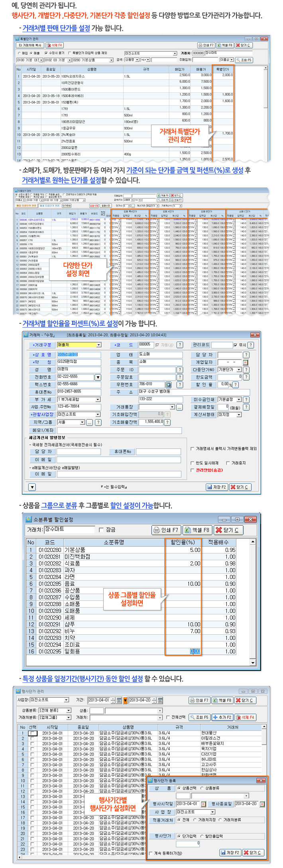Toggle the 전체선택 checkbox in 행사단가 관리
The height and width of the screenshot is (868, 283).
[x=168, y=717]
